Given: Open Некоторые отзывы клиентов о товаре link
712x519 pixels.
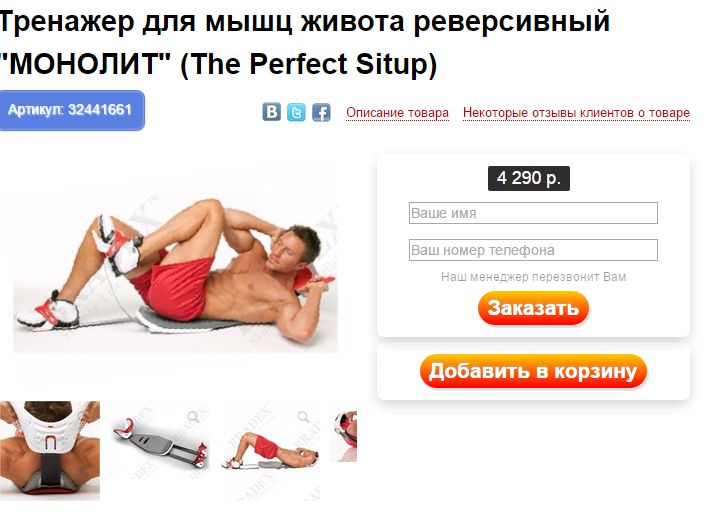Looking at the screenshot, I should tap(576, 113).
